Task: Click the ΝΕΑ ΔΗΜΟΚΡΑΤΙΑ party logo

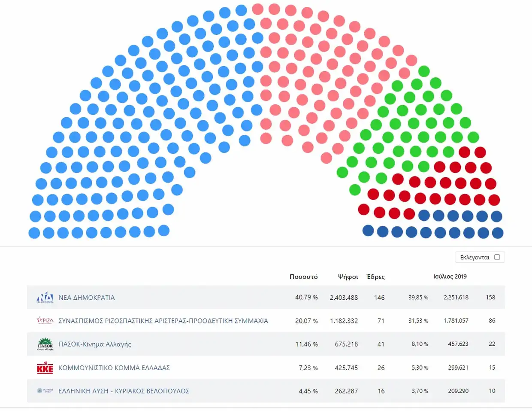Action: [x=45, y=298]
